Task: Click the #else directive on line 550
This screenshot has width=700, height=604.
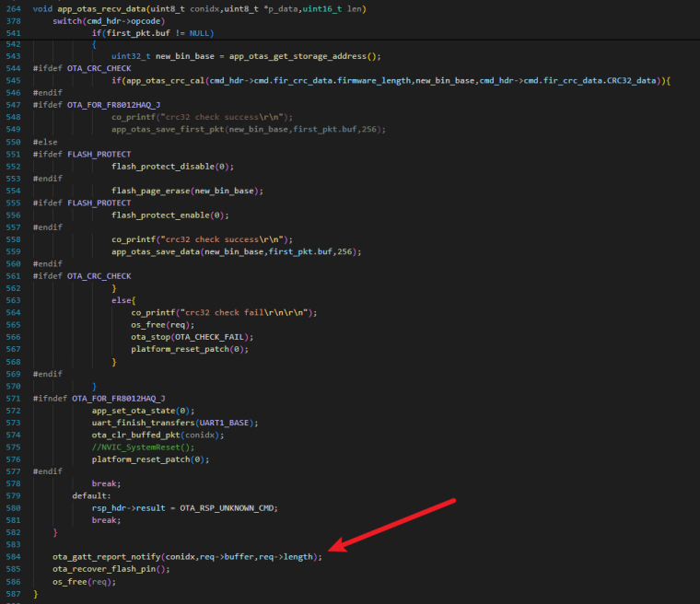Action: click(45, 142)
